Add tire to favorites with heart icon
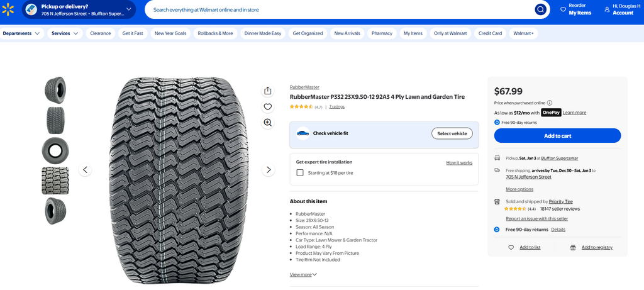Viewport: 644px width, 290px height. [x=268, y=107]
